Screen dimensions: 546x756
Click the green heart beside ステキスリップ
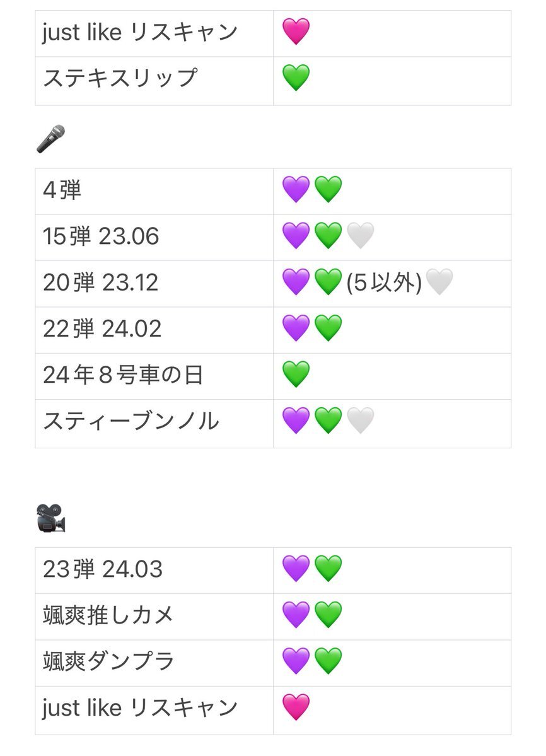pos(296,78)
